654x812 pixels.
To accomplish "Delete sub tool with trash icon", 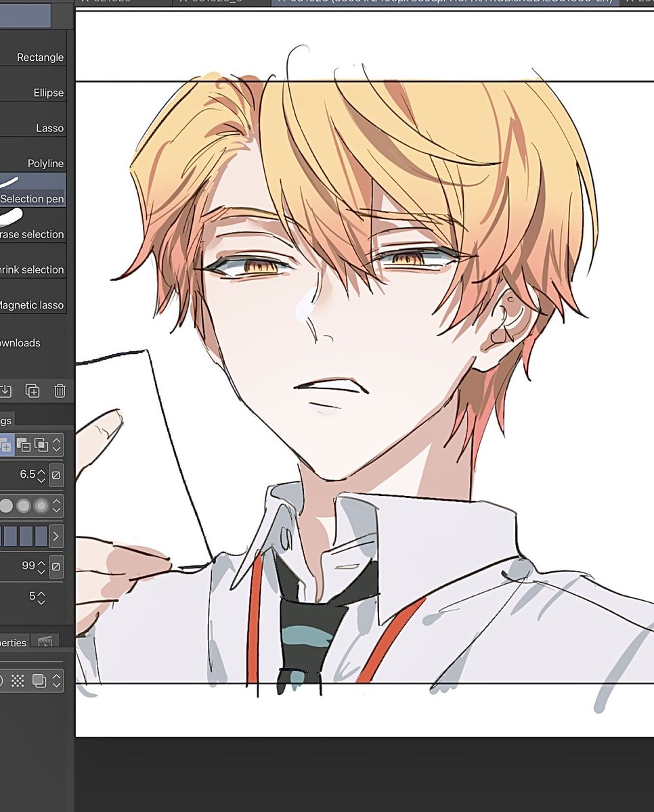I will click(60, 390).
